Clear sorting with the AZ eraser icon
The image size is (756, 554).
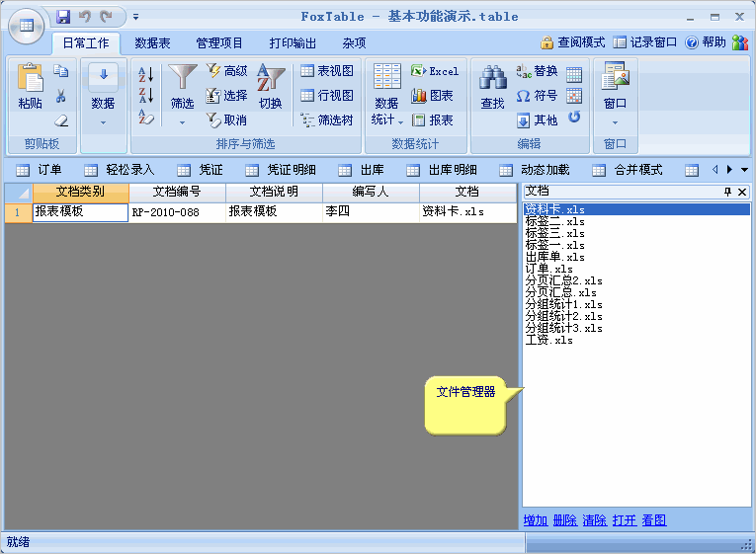coord(146,117)
